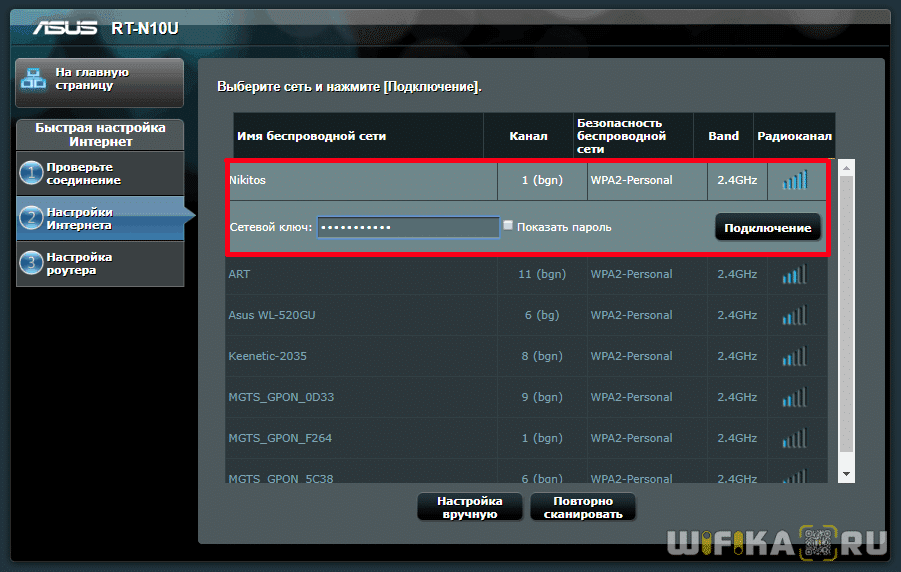Enable the Показать пароль checkbox
This screenshot has width=901, height=572.
pos(508,226)
